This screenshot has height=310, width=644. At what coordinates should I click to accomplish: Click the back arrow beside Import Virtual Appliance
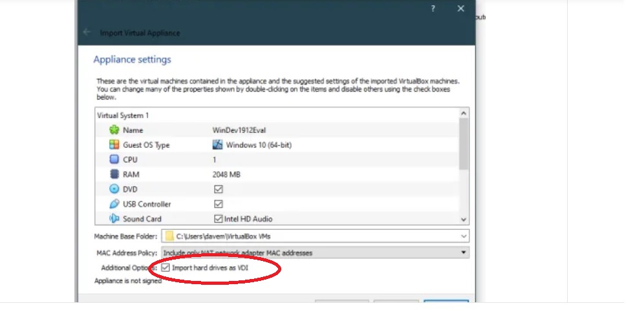87,32
